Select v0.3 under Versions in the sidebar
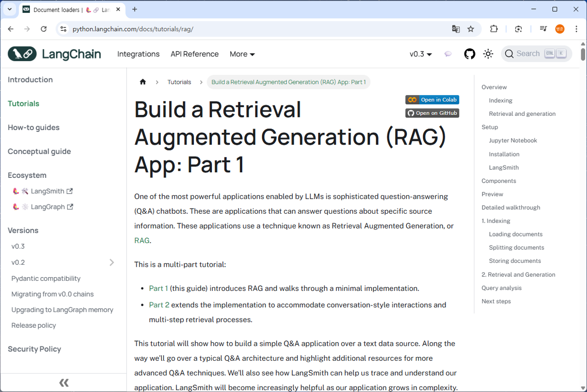Image resolution: width=587 pixels, height=392 pixels. pyautogui.click(x=18, y=246)
